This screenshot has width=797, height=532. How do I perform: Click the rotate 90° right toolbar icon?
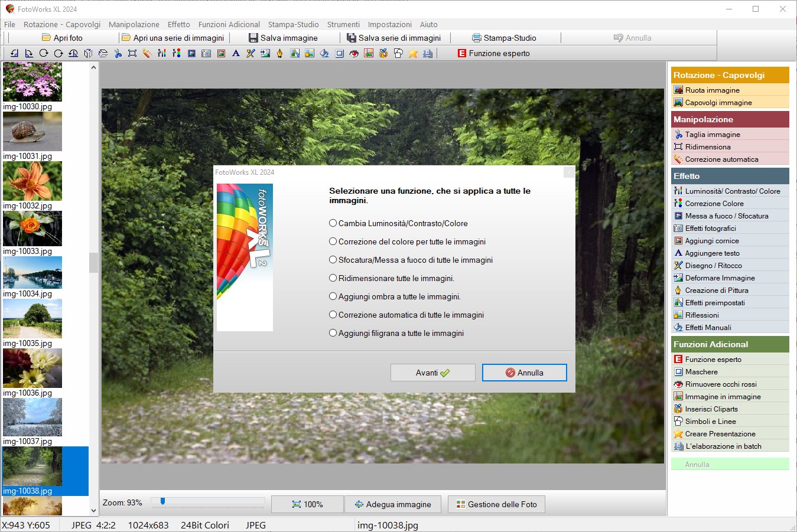tap(29, 53)
